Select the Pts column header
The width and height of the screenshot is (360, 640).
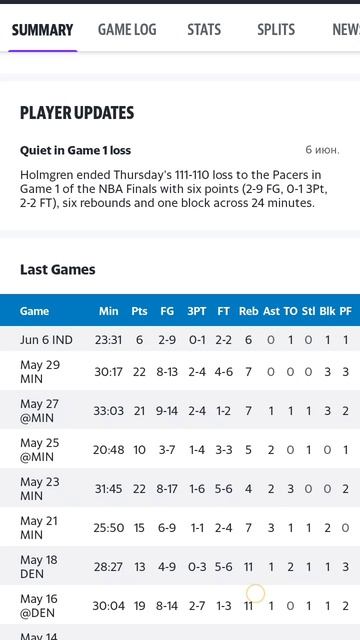139,311
